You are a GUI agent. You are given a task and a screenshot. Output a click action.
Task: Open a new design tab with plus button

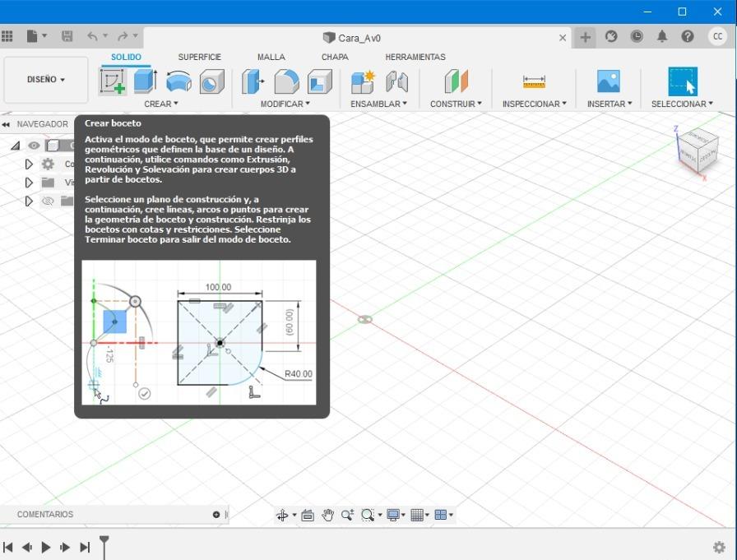(585, 37)
